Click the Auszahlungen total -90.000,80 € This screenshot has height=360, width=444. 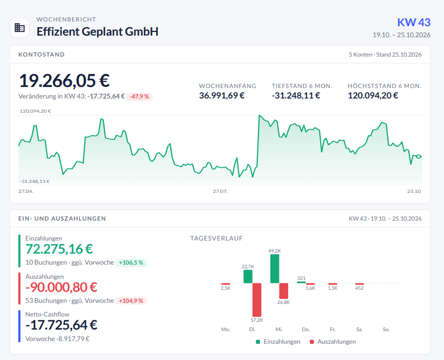click(61, 287)
